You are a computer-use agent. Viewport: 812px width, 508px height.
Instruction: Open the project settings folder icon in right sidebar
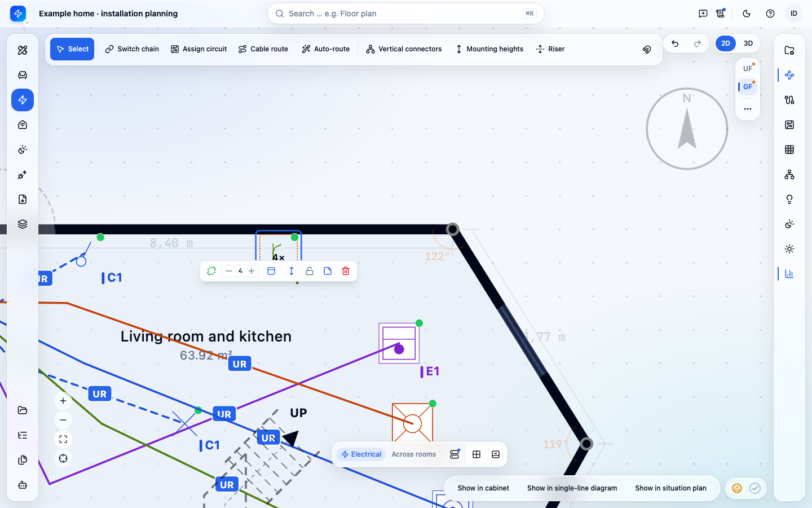click(789, 50)
